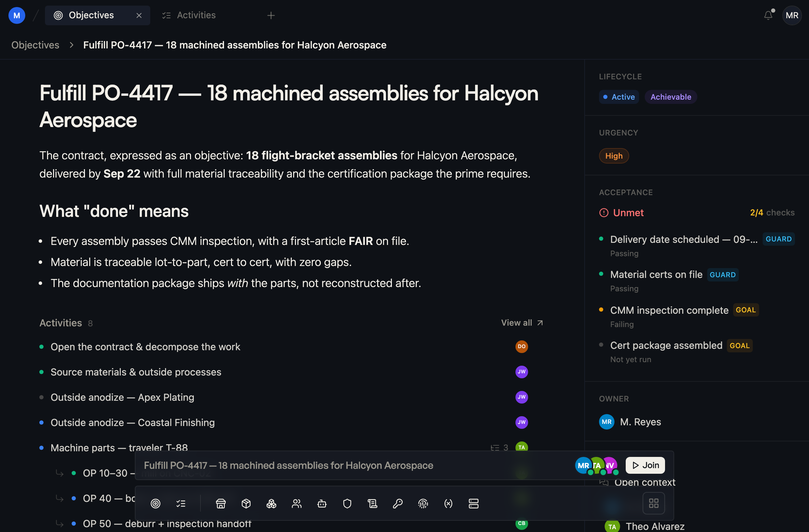
Task: Go to Objectives breadcrumb
Action: (35, 45)
